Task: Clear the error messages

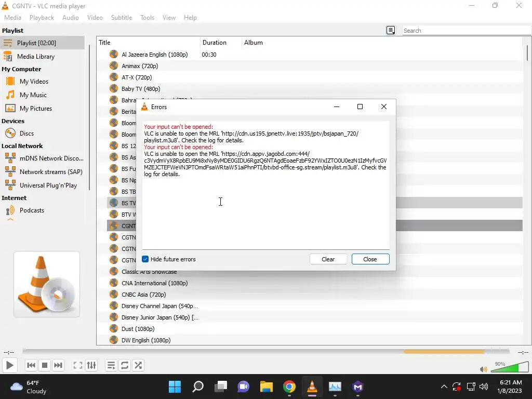Action: tap(328, 259)
